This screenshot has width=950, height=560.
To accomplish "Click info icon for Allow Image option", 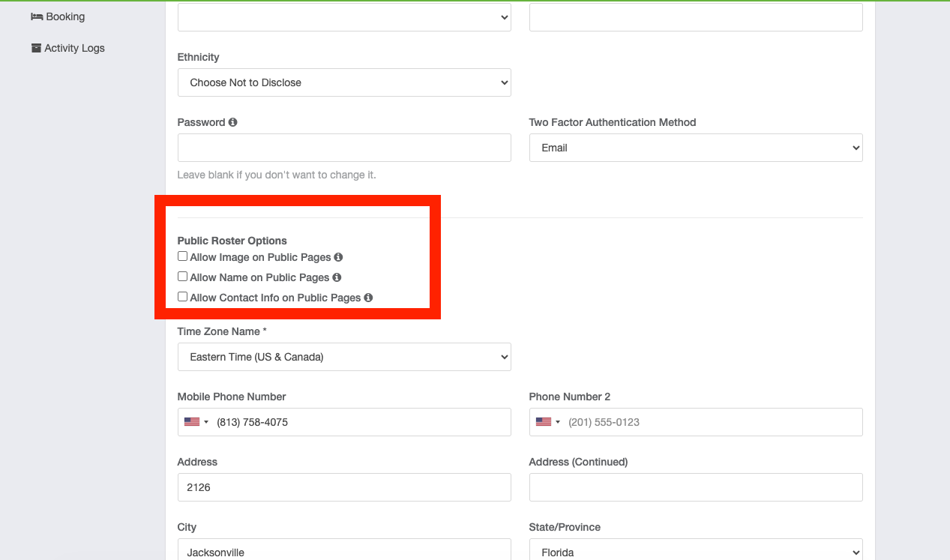I will click(338, 257).
